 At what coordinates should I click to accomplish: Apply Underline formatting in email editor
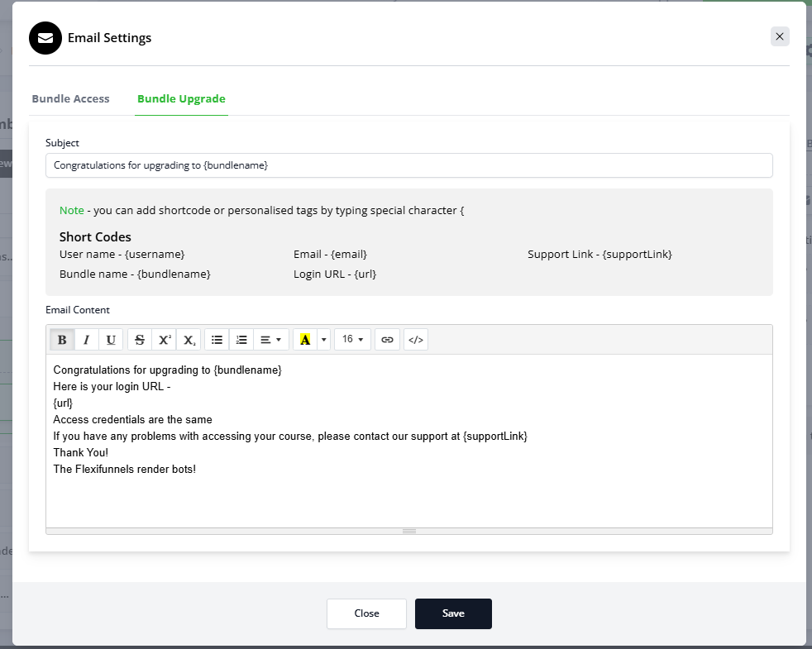(111, 340)
